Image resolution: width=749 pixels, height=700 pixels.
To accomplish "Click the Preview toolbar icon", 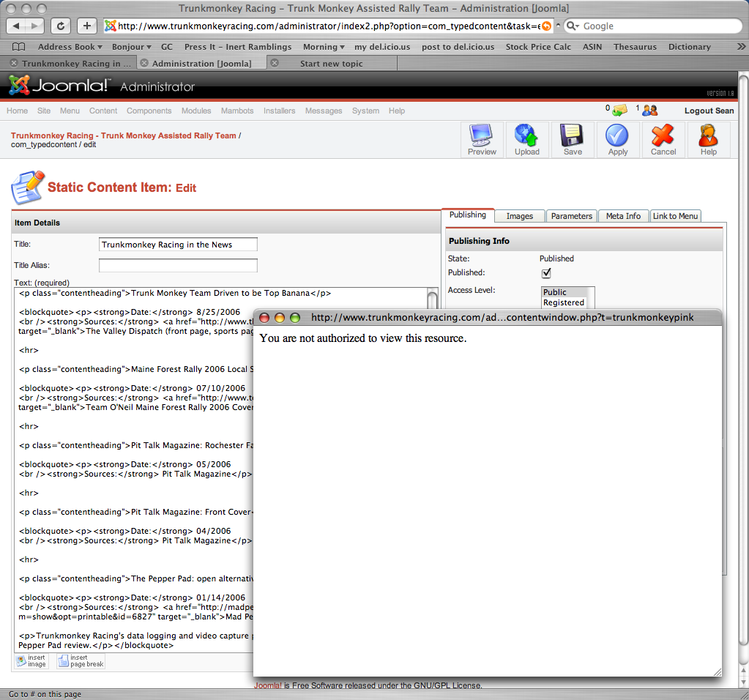I will [482, 139].
